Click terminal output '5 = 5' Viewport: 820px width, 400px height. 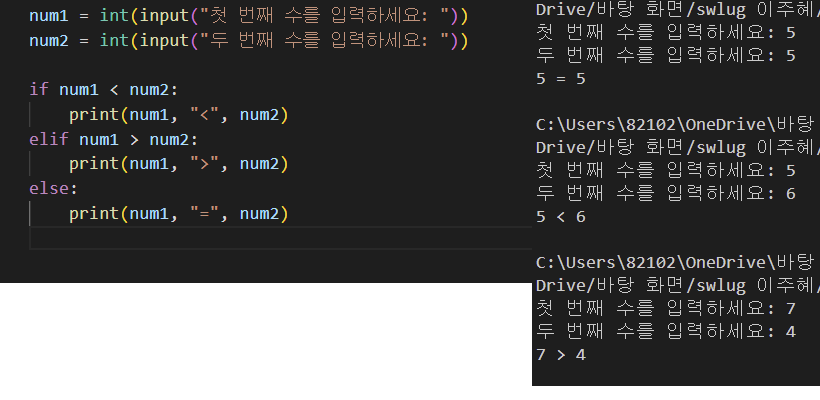click(x=561, y=79)
